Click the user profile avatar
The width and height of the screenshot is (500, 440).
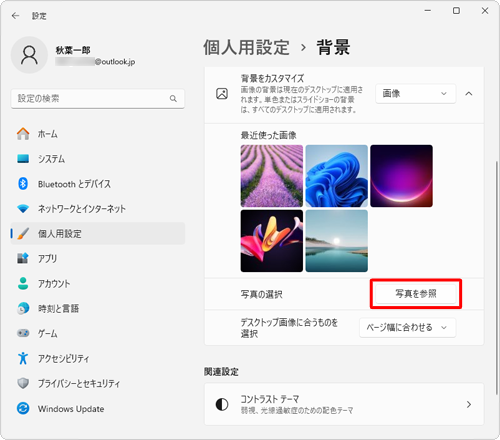coord(29,55)
